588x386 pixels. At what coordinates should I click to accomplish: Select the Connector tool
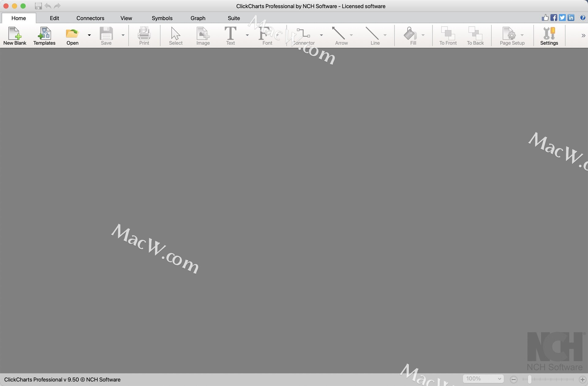click(x=303, y=36)
